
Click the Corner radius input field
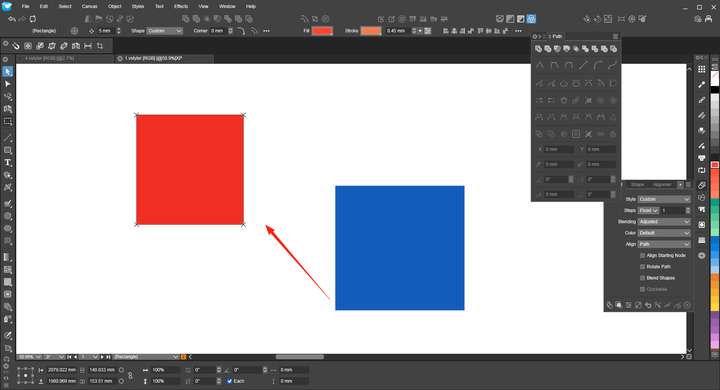[x=217, y=31]
